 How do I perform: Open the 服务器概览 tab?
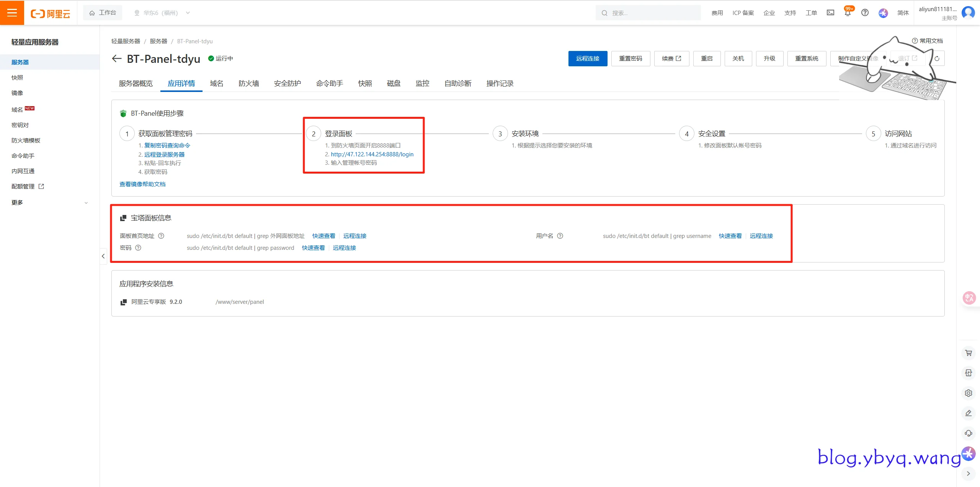[136, 84]
